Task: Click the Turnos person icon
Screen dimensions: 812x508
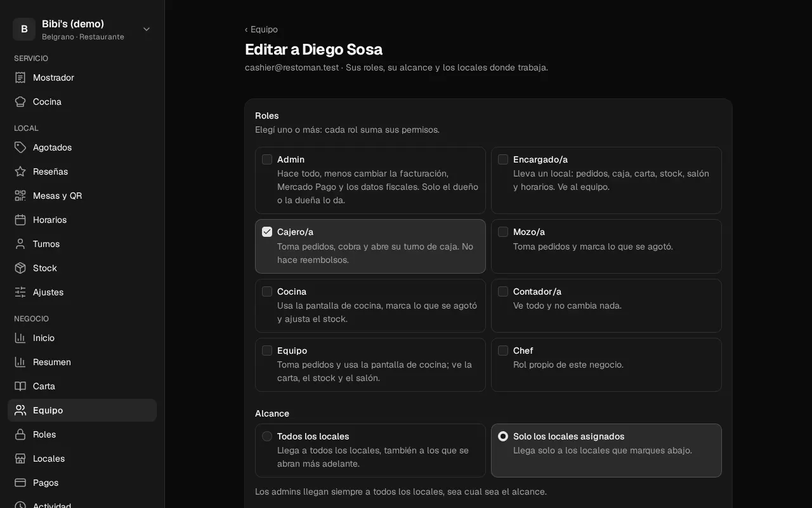Action: [20, 244]
